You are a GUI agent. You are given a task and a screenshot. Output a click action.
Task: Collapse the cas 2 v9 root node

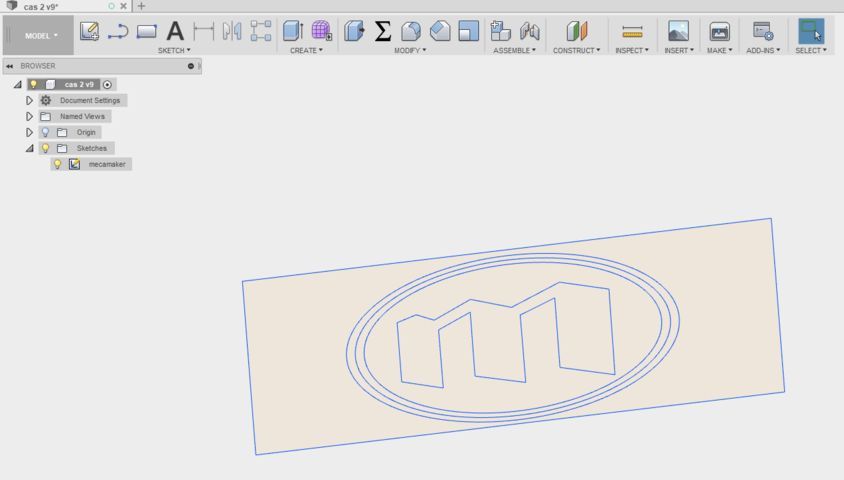18,84
